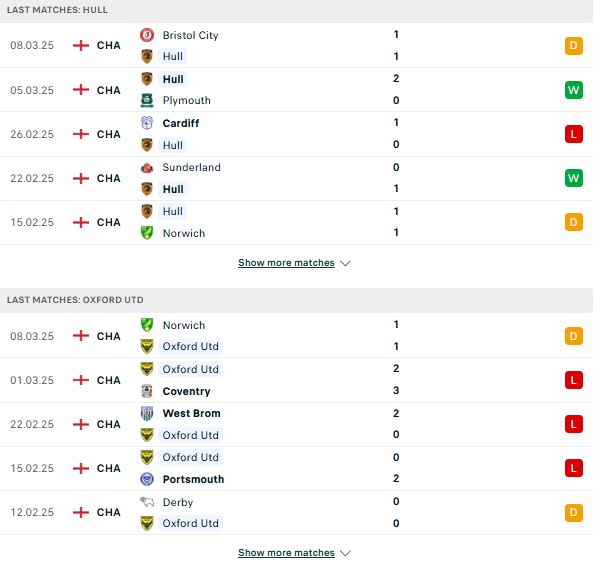594x567 pixels.
Task: Click the Bristol City club crest
Action: pos(147,35)
